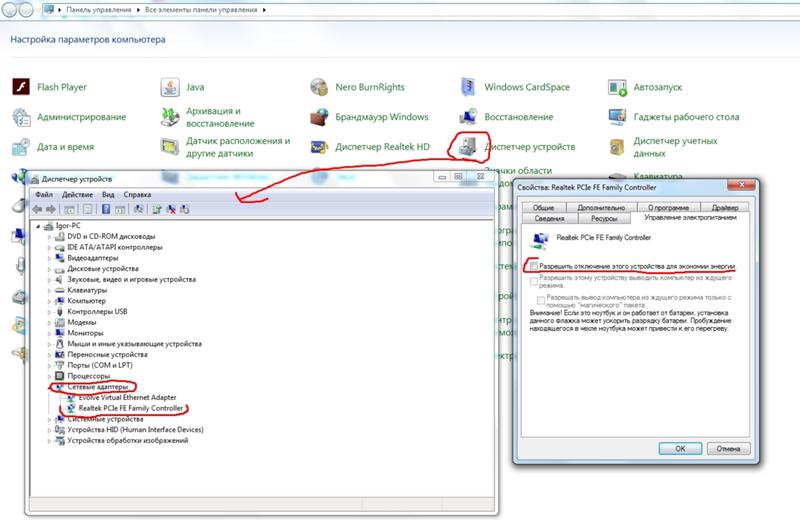Switch to the Дополнительно tab
The height and width of the screenshot is (526, 800).
(601, 207)
